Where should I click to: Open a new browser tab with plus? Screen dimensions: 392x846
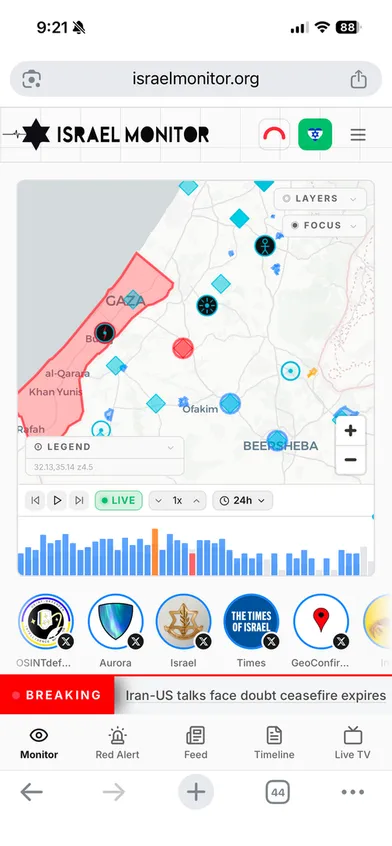click(x=196, y=792)
